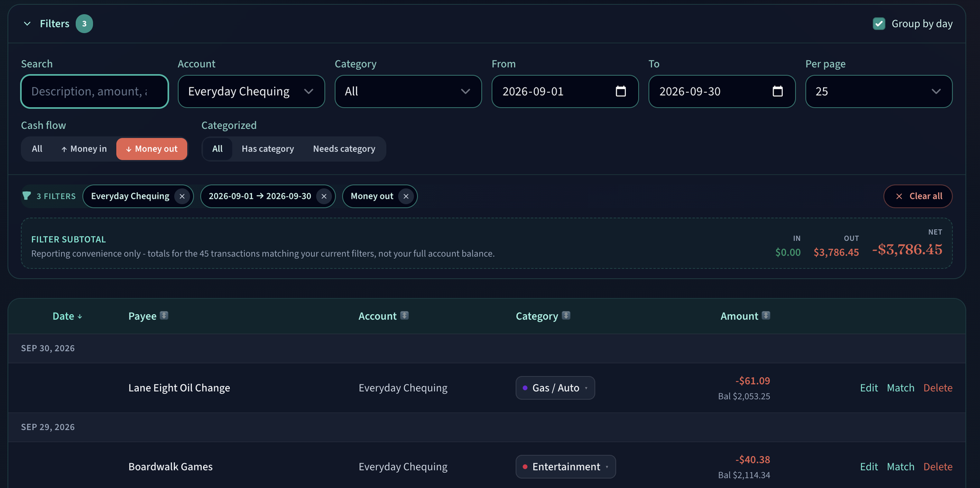Focus the Search description field

pyautogui.click(x=94, y=92)
